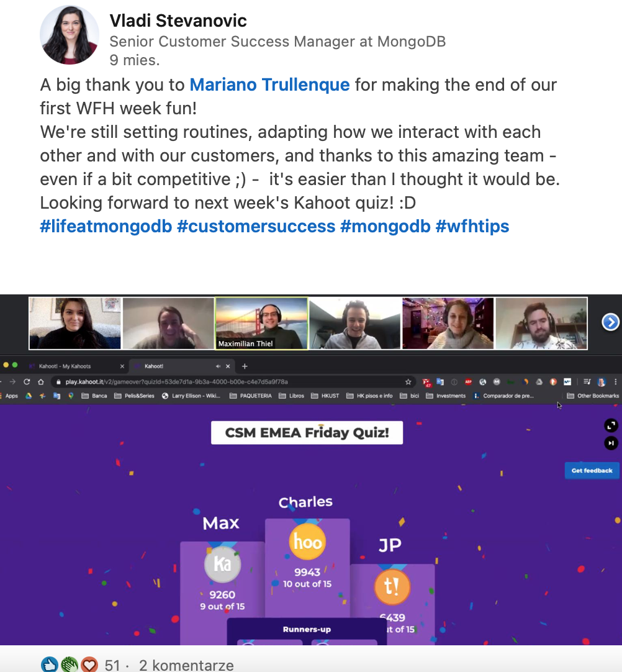Click the browser home icon
The width and height of the screenshot is (622, 672).
tap(41, 381)
